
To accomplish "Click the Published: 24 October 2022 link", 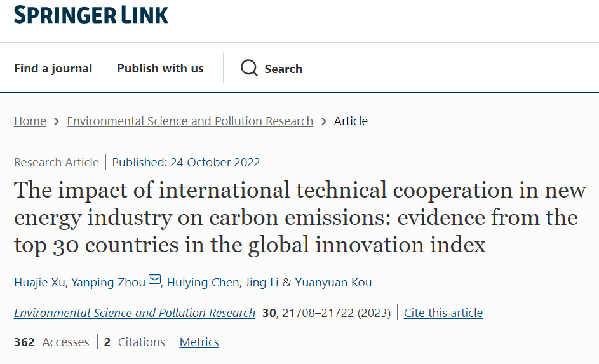I will point(186,163).
